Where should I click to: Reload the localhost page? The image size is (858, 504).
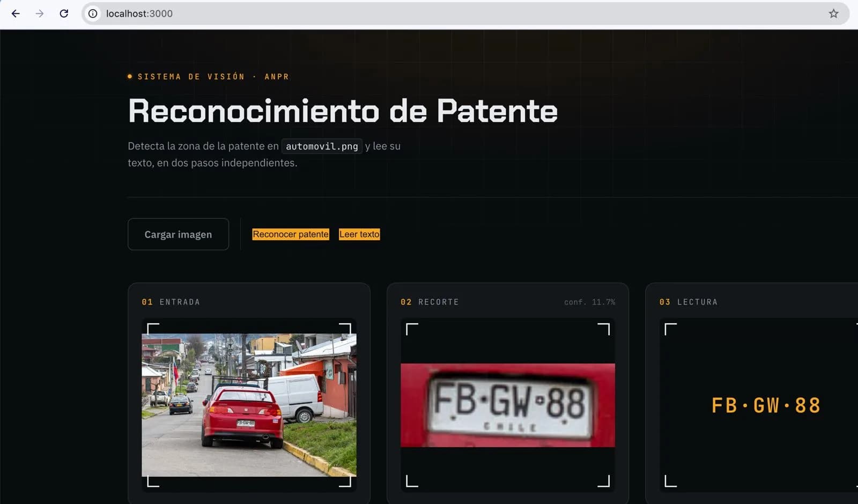tap(64, 13)
